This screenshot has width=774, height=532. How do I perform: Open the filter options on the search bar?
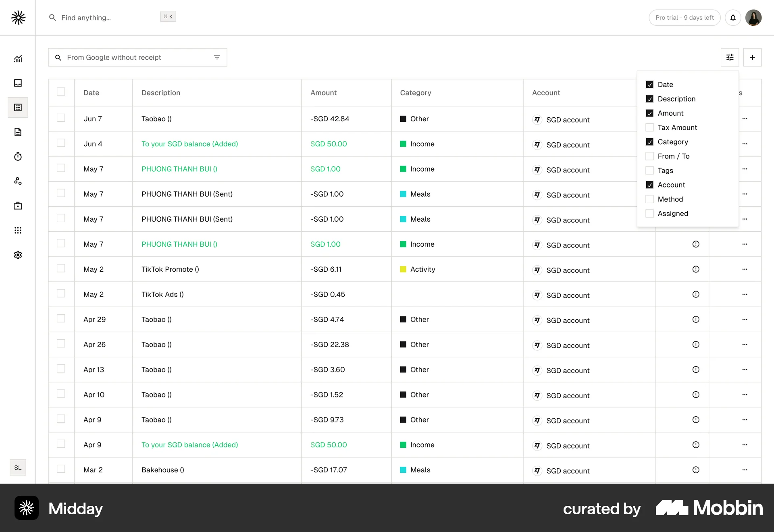pos(217,57)
